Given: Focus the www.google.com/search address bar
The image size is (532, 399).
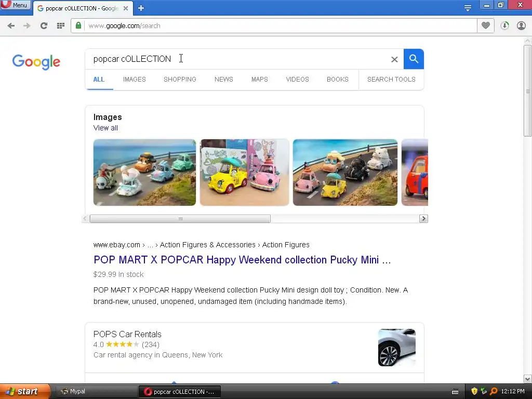Looking at the screenshot, I should coord(273,26).
